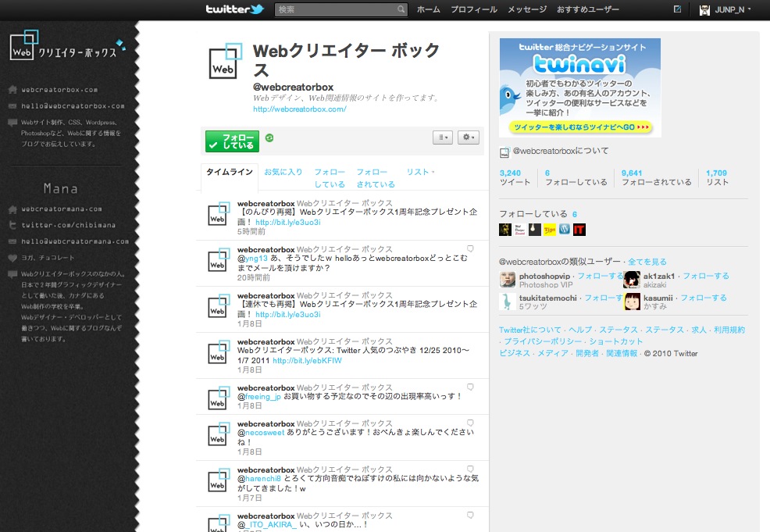Click reply bubble icon on @yng13 tweet

point(470,248)
